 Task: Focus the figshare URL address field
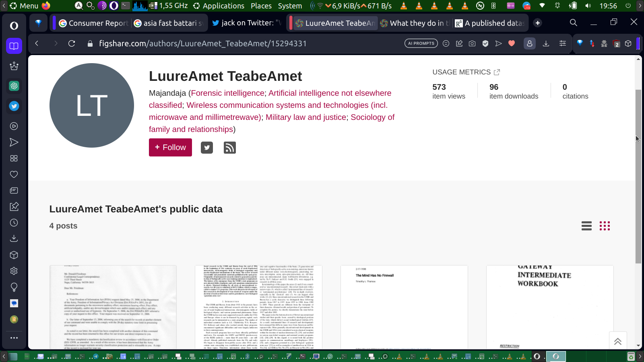coord(203,43)
